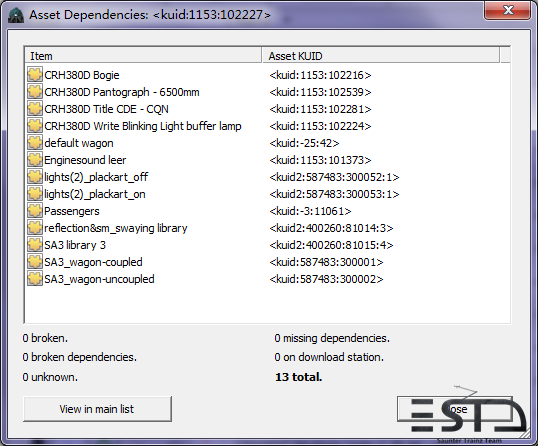Image resolution: width=538 pixels, height=446 pixels.
Task: Close the Asset Dependencies window
Action: pos(507,11)
